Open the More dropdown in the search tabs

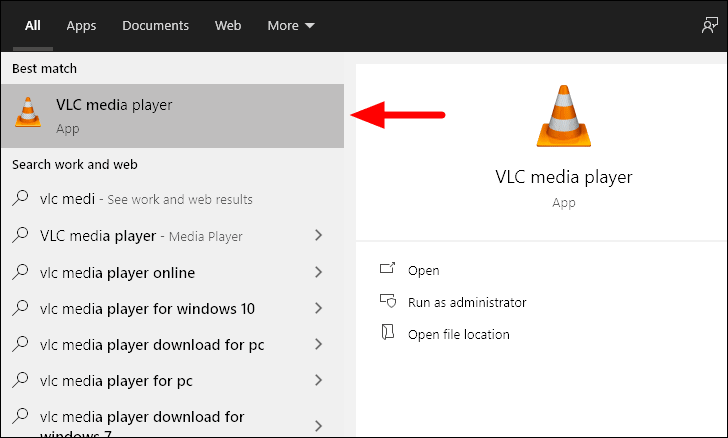click(x=291, y=26)
